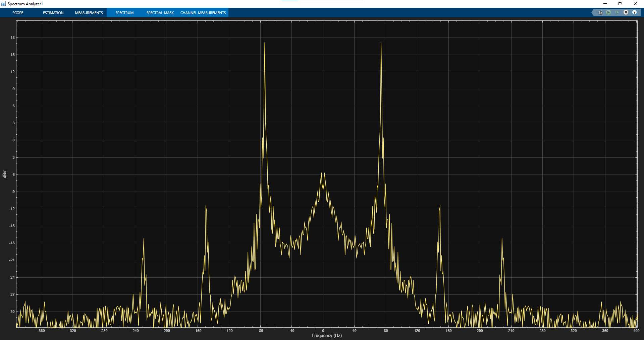Click the 0 Hz frequency tick label

pyautogui.click(x=323, y=331)
